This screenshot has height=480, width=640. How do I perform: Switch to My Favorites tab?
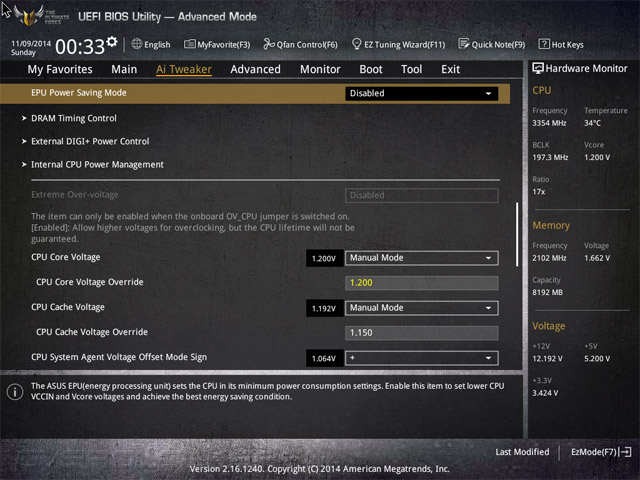coord(60,69)
